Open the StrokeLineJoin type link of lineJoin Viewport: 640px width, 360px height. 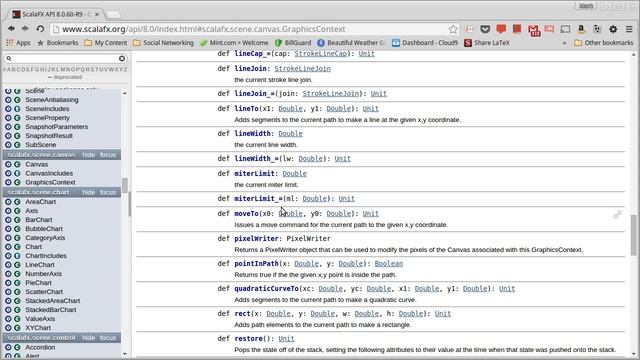click(x=302, y=69)
